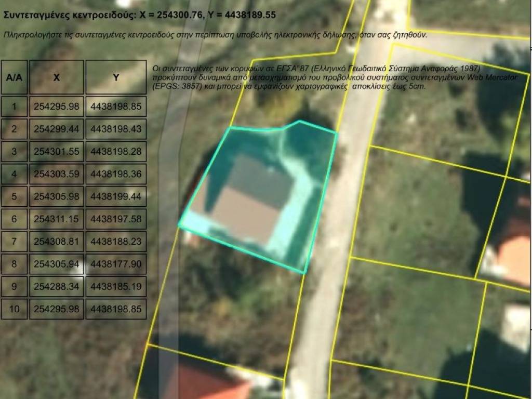This screenshot has height=399, width=532.
Task: Select X coordinate 254311.15 in row 6
Action: pos(56,219)
